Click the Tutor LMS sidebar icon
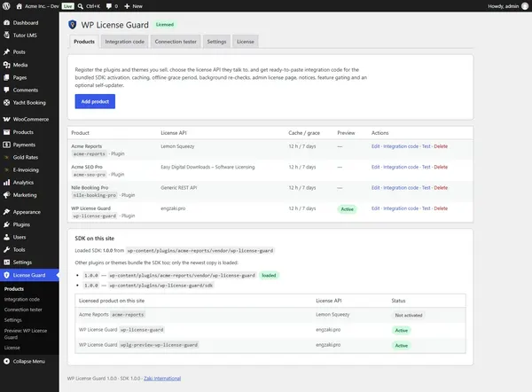The image size is (532, 392). (x=6, y=35)
